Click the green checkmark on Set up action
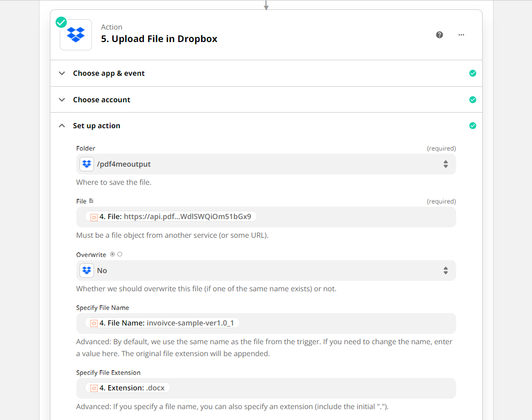532x420 pixels. click(x=473, y=125)
